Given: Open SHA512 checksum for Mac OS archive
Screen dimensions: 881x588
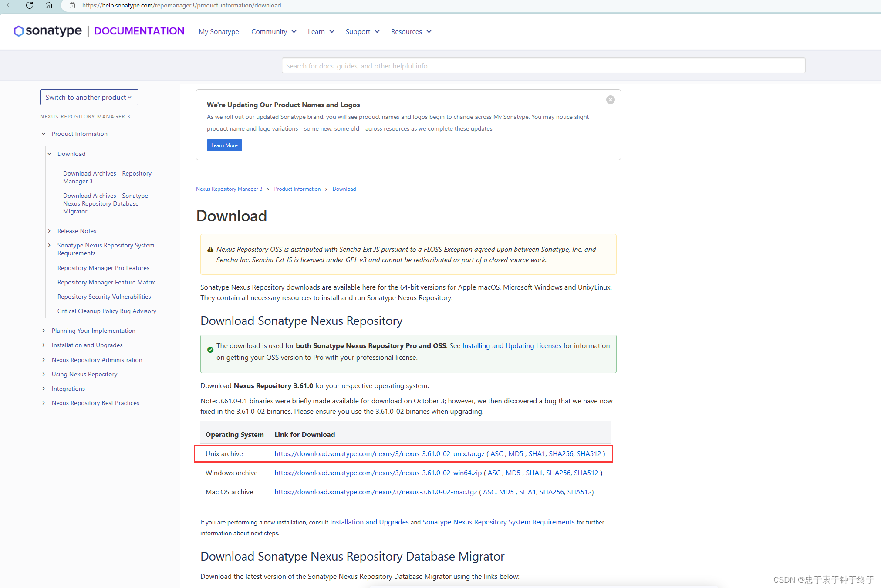Looking at the screenshot, I should (580, 492).
